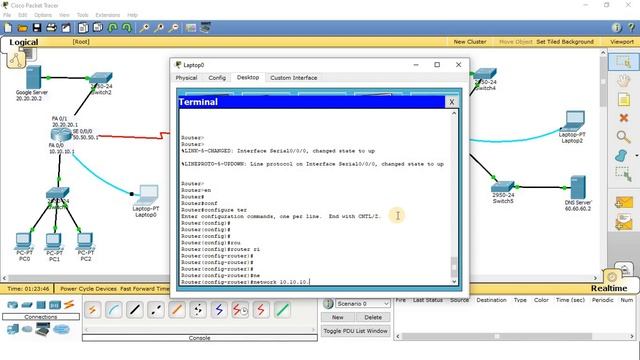Select the Serial DCE cable with clock
Image resolution: width=640 pixels, height=360 pixels.
(x=240, y=310)
